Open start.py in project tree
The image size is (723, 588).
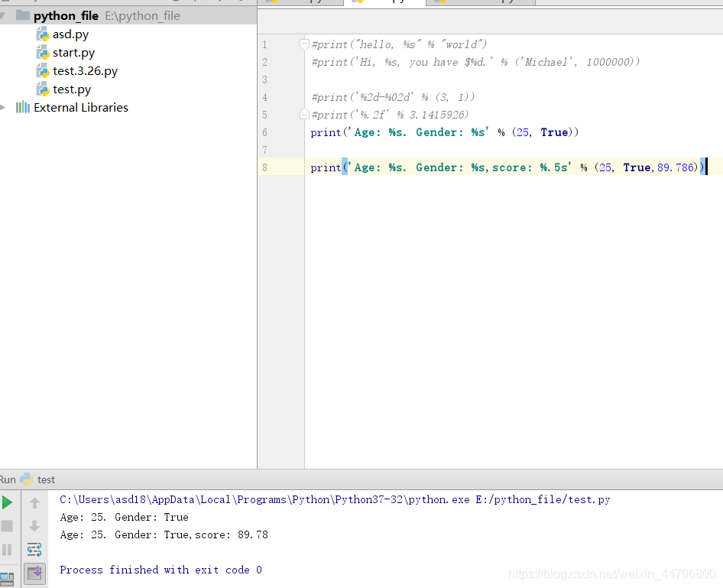[74, 53]
